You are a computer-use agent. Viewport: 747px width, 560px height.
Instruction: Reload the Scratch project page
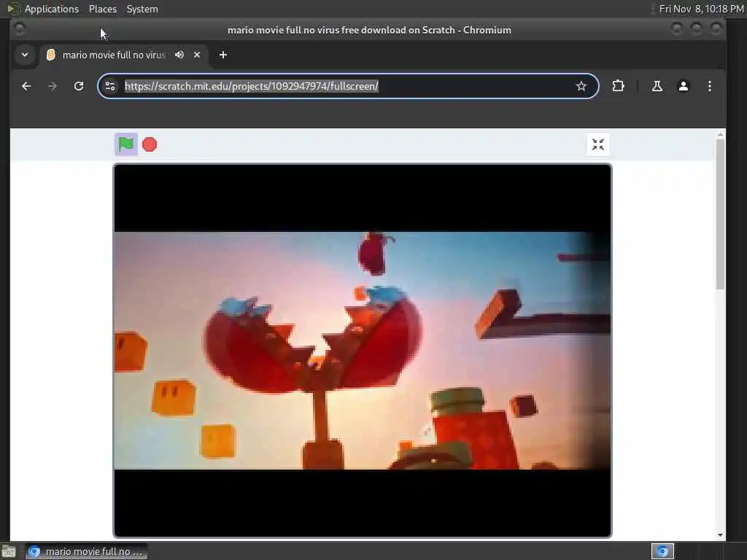79,86
